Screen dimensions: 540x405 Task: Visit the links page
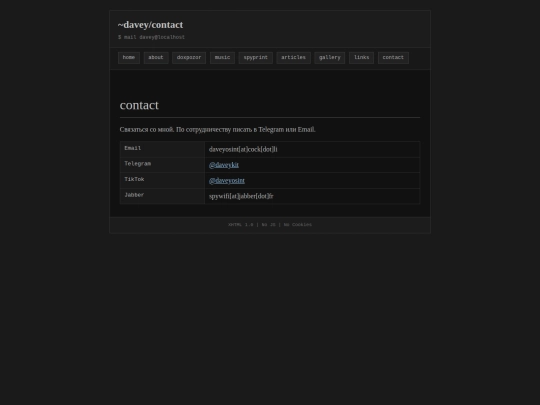click(362, 58)
